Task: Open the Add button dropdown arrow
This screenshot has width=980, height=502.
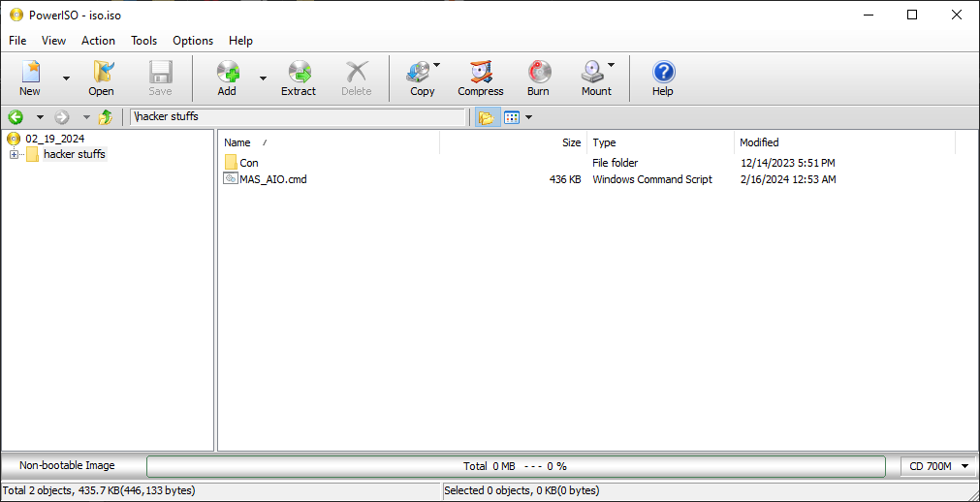Action: coord(263,78)
